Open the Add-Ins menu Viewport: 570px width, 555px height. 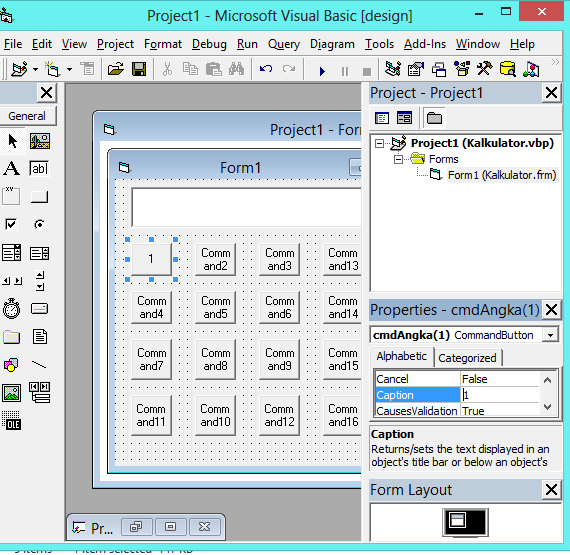425,44
